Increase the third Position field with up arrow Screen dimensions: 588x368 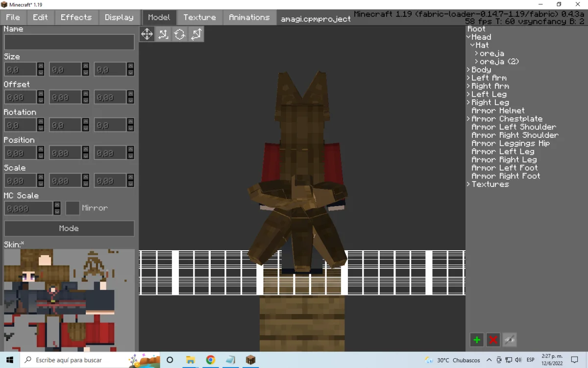click(131, 150)
